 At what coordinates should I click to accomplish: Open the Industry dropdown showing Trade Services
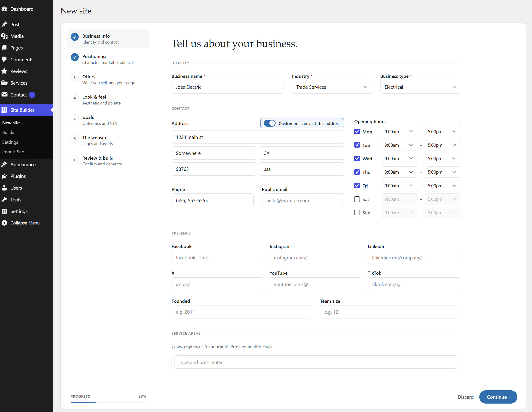pyautogui.click(x=332, y=87)
